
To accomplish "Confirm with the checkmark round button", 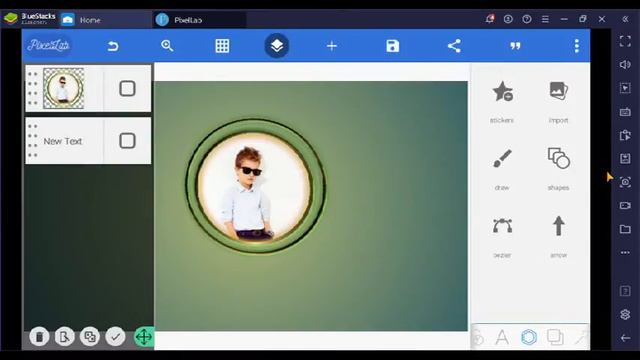I will point(115,337).
